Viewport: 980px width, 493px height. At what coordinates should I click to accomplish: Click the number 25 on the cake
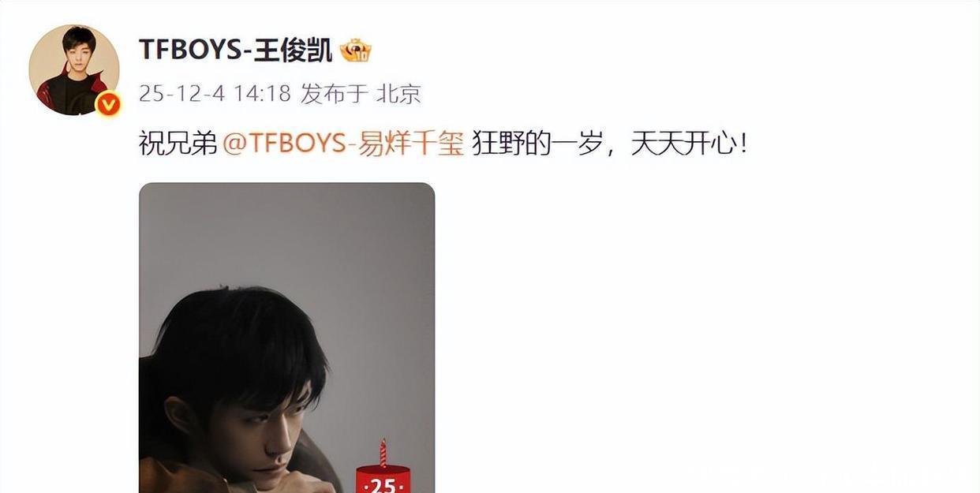click(383, 484)
